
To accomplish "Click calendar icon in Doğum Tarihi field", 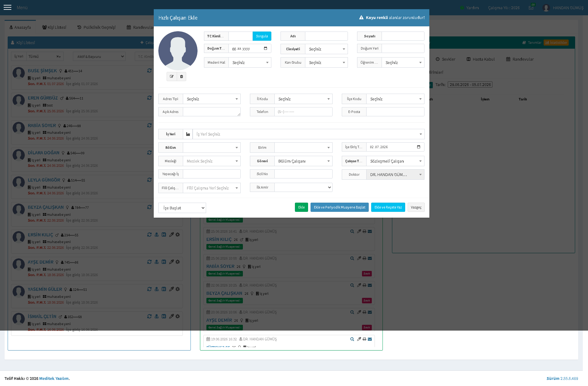I will (266, 48).
